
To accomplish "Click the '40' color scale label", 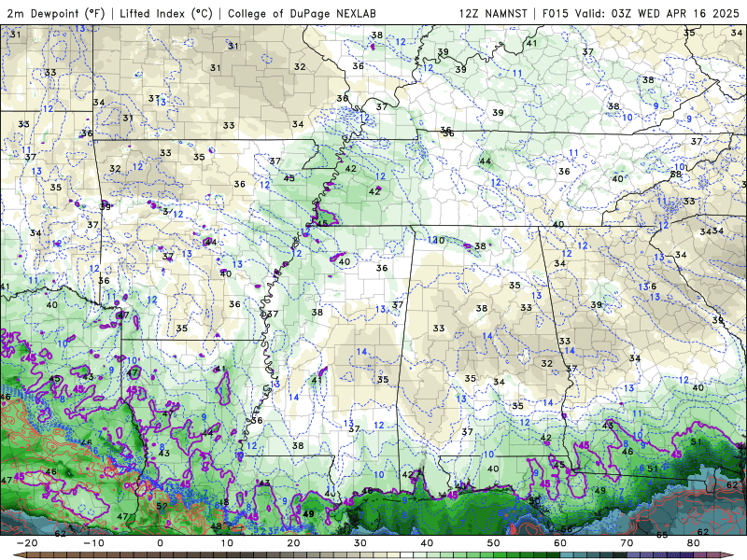I will tap(427, 543).
